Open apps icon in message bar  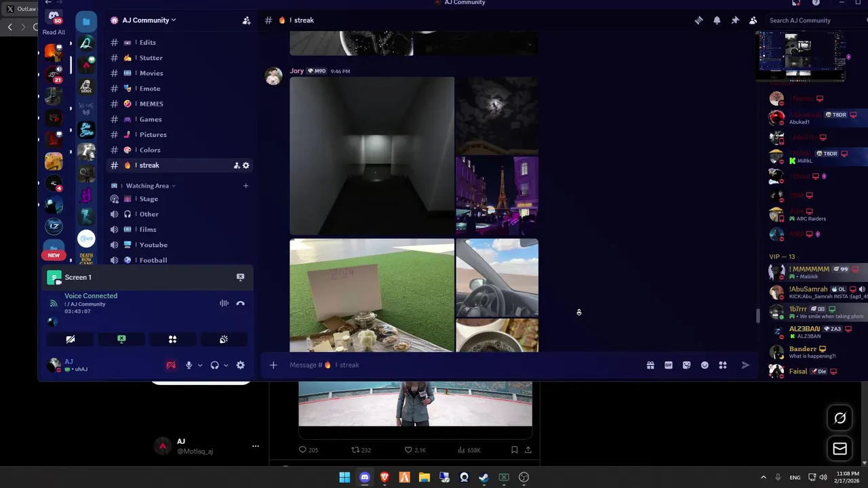[x=723, y=365]
